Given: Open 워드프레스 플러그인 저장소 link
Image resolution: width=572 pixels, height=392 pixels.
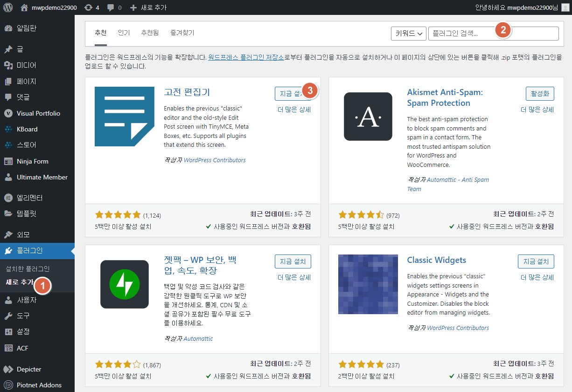Looking at the screenshot, I should point(246,57).
